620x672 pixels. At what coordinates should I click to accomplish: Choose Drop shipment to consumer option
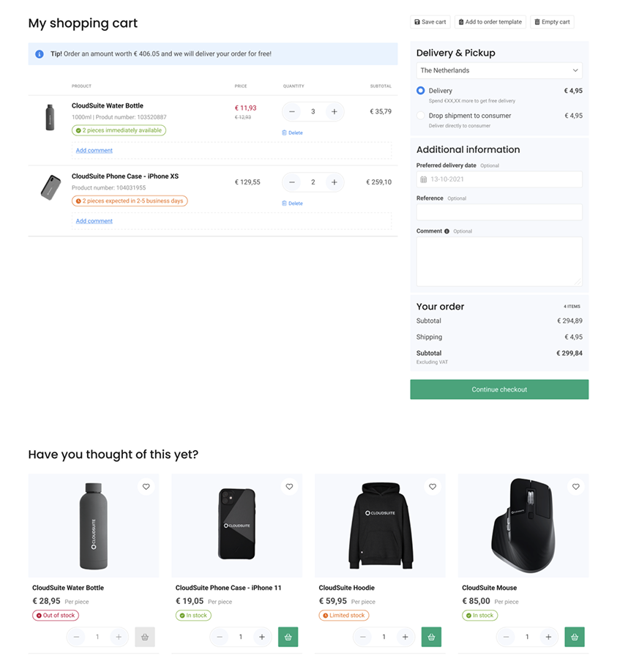[421, 116]
